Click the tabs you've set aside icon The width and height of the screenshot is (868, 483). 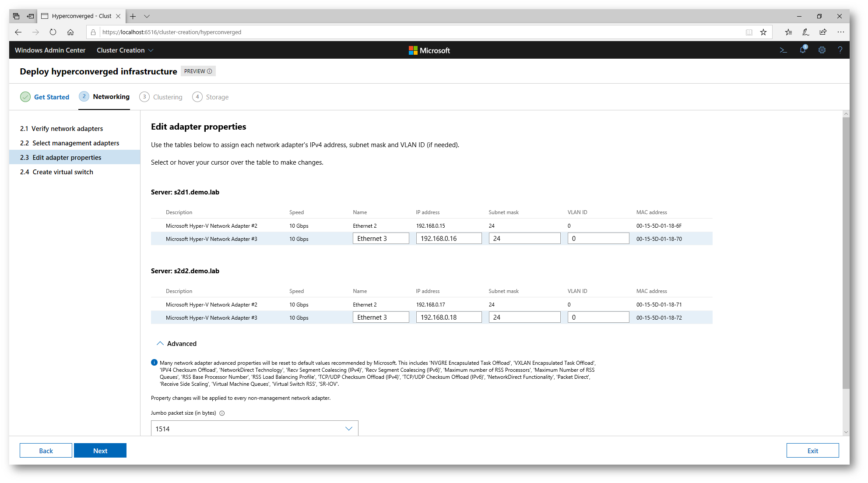coord(16,16)
